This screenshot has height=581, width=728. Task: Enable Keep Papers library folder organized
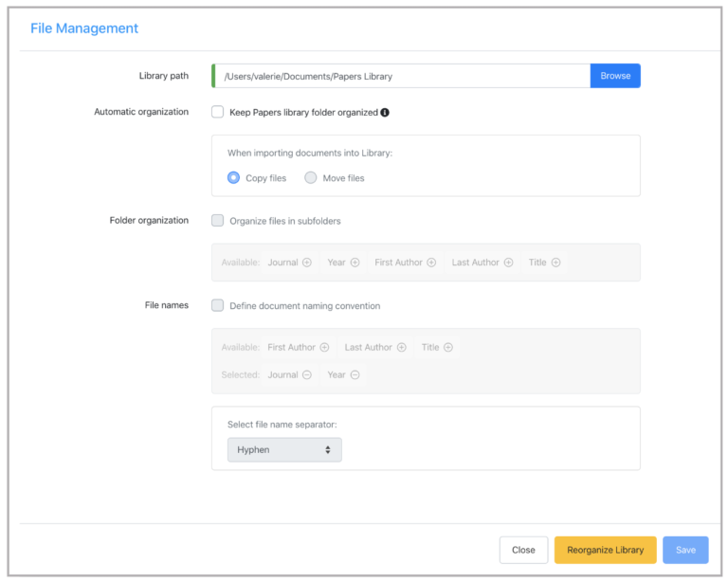point(217,112)
